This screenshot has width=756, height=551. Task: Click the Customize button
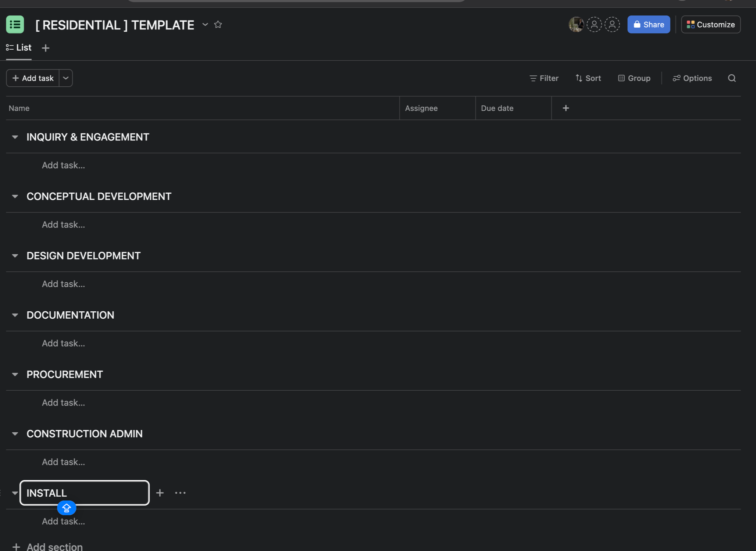point(710,25)
